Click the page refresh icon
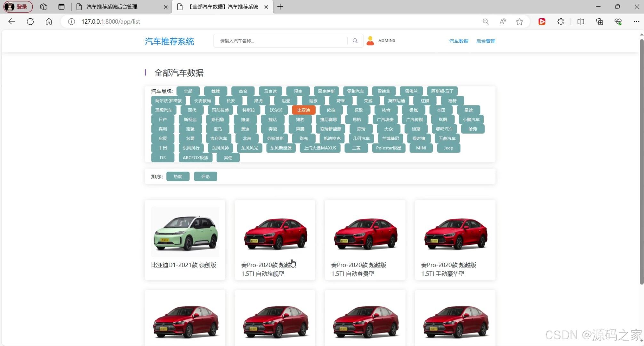644x346 pixels. [x=30, y=21]
